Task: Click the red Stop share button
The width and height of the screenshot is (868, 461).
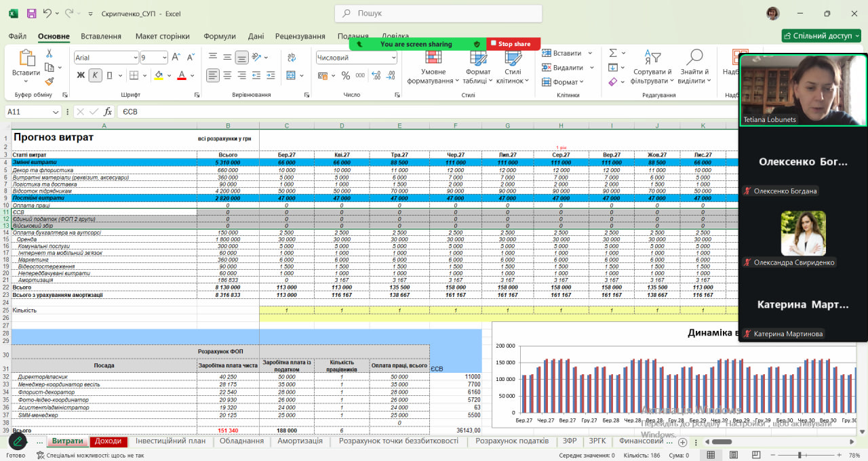Action: pyautogui.click(x=510, y=44)
